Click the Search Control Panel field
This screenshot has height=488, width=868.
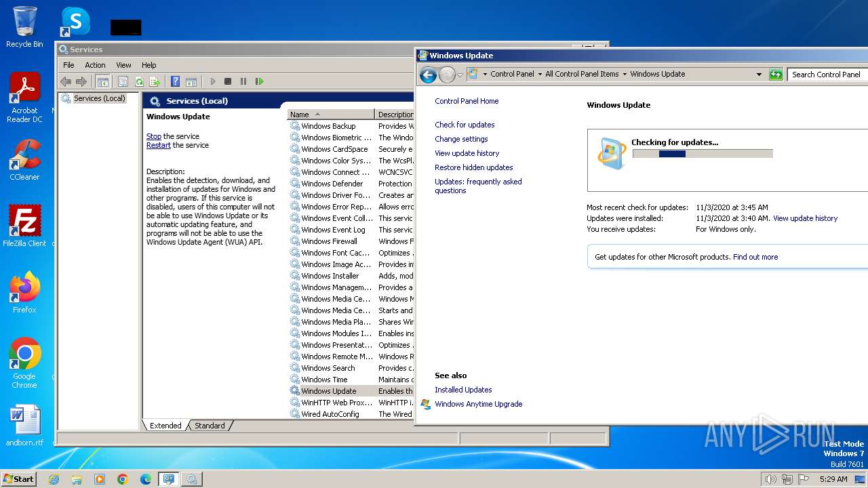click(x=827, y=75)
